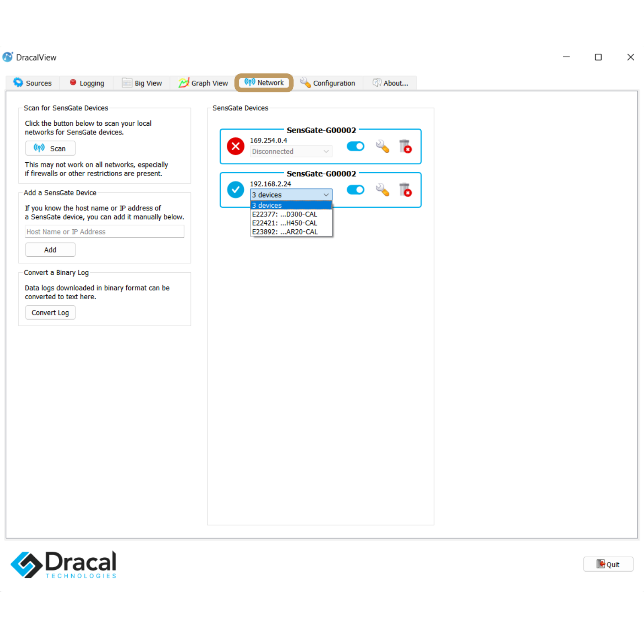Choose E22377: ...D300-CAL from the list
Viewport: 644px width, 644px height.
[x=291, y=214]
